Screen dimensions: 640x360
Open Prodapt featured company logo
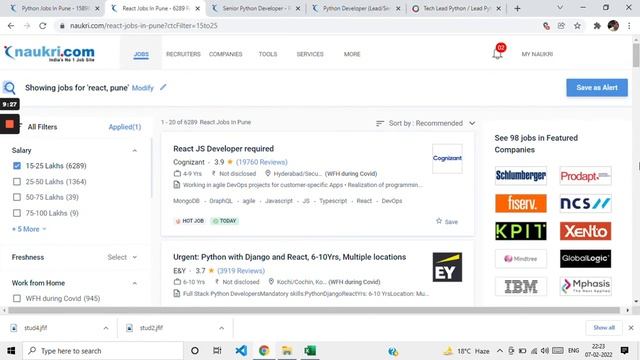[585, 176]
